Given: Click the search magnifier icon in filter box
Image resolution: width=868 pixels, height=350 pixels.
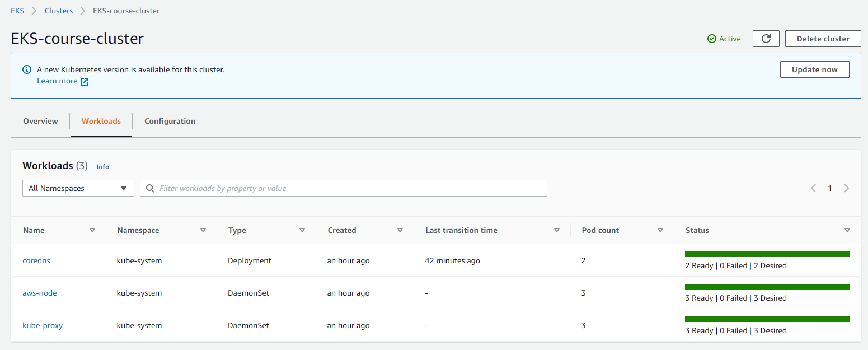Looking at the screenshot, I should (x=150, y=188).
